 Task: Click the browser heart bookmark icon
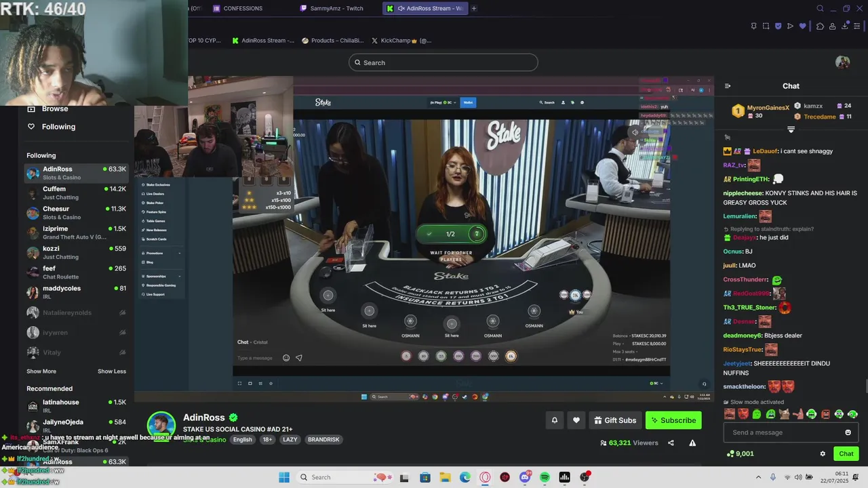click(803, 26)
